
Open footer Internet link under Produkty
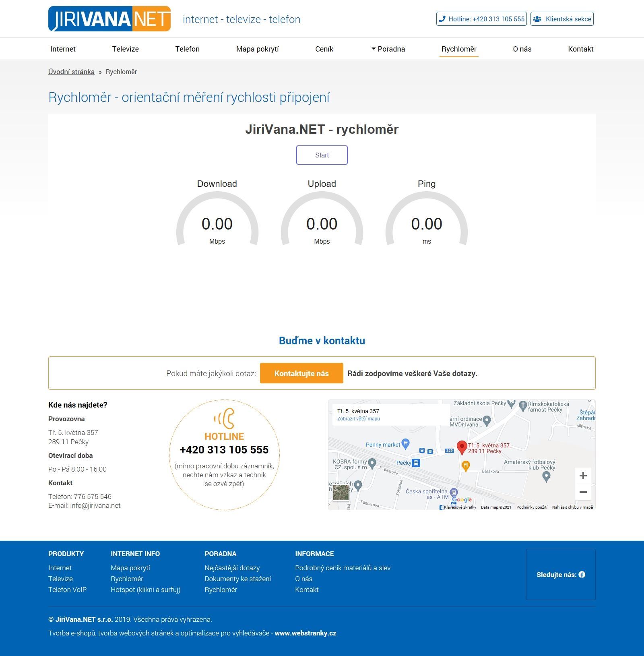(x=60, y=568)
